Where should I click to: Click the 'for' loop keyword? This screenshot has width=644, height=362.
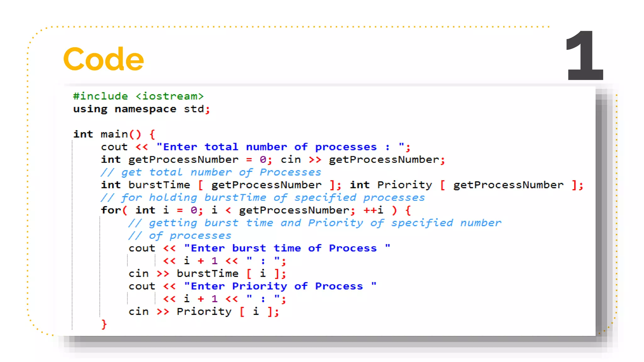tap(111, 210)
